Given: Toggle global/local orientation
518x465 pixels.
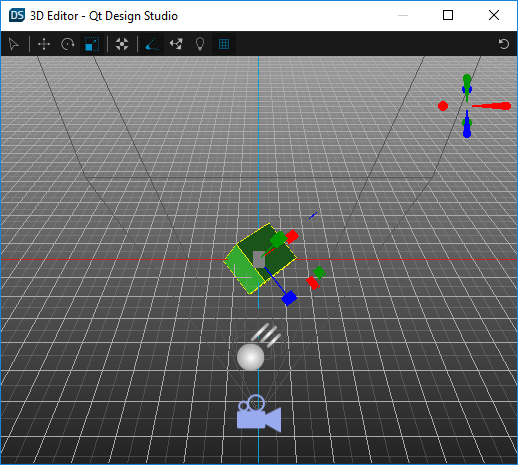Looking at the screenshot, I should tap(176, 44).
